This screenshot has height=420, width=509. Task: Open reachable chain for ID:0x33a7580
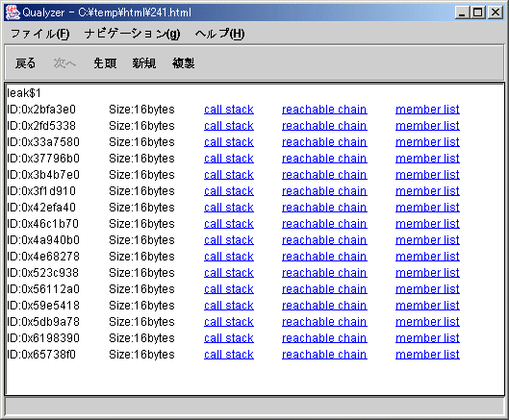(x=324, y=142)
